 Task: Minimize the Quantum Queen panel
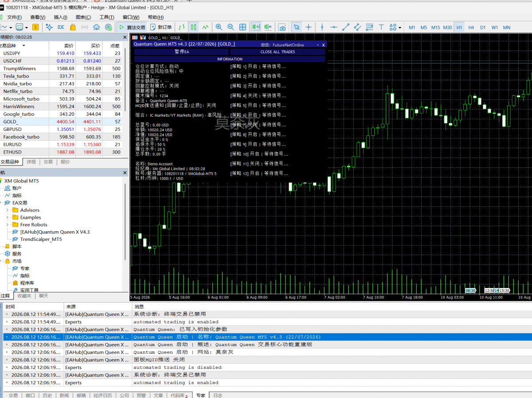pos(317,44)
